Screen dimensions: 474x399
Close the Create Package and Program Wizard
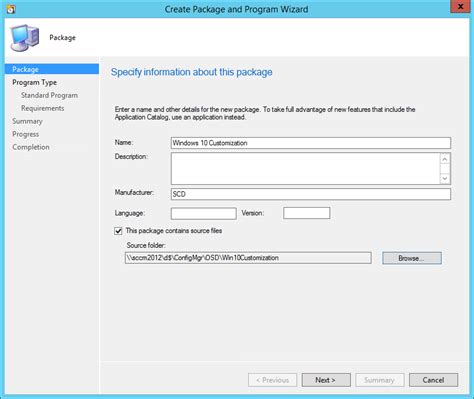(x=460, y=6)
